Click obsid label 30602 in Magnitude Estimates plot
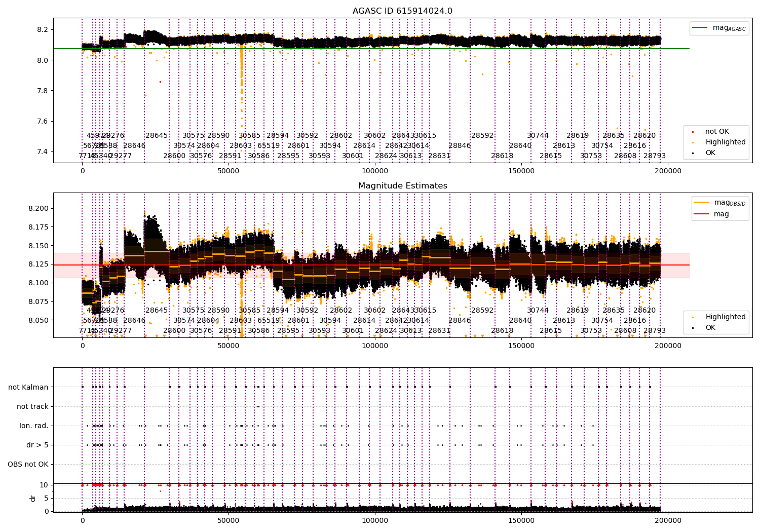 (x=375, y=311)
